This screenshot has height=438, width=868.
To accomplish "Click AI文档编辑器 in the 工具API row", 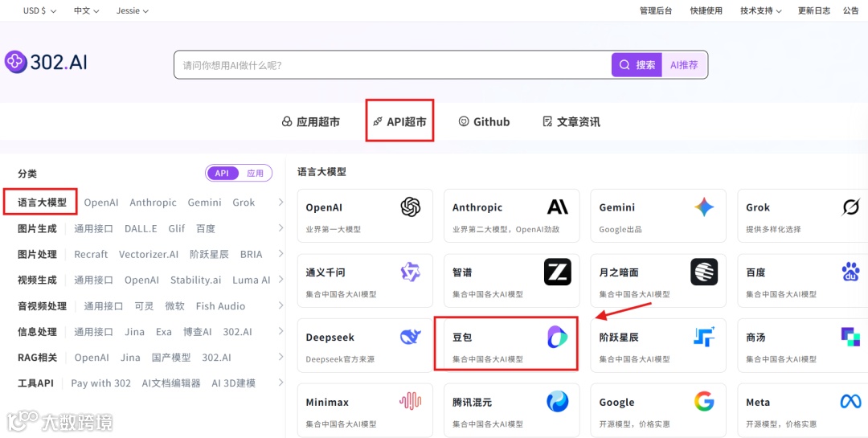I will 171,383.
